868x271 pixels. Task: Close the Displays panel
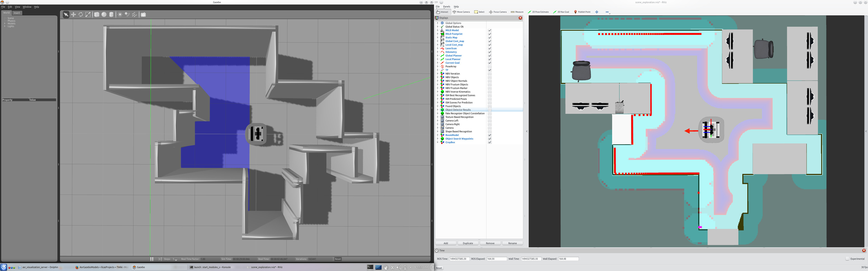pyautogui.click(x=520, y=18)
